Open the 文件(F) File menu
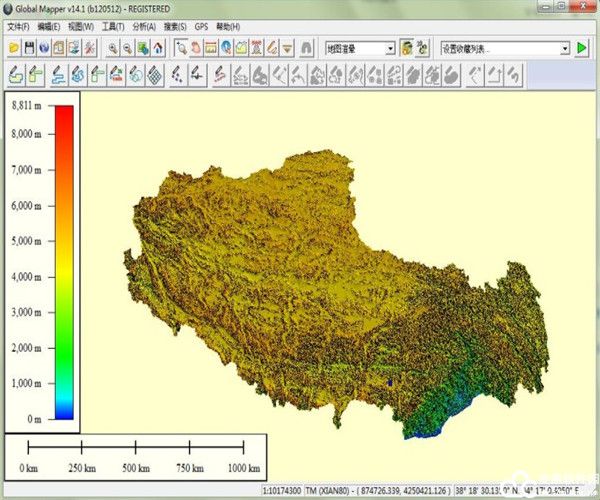 (x=19, y=26)
